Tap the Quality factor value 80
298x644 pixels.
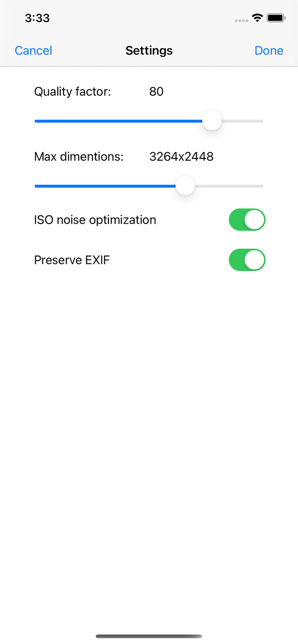(157, 91)
